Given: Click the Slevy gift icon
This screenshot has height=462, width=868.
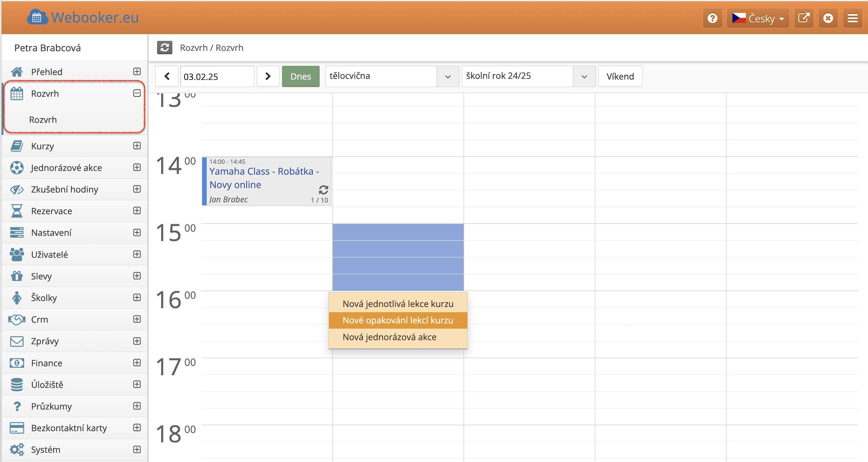Looking at the screenshot, I should pyautogui.click(x=17, y=276).
